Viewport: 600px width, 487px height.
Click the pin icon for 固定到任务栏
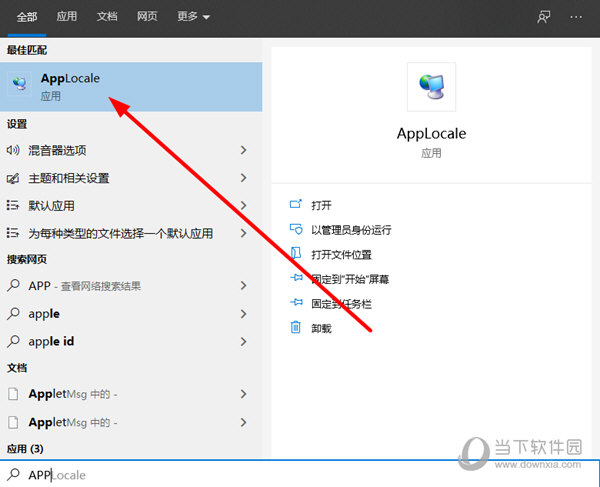pyautogui.click(x=296, y=302)
